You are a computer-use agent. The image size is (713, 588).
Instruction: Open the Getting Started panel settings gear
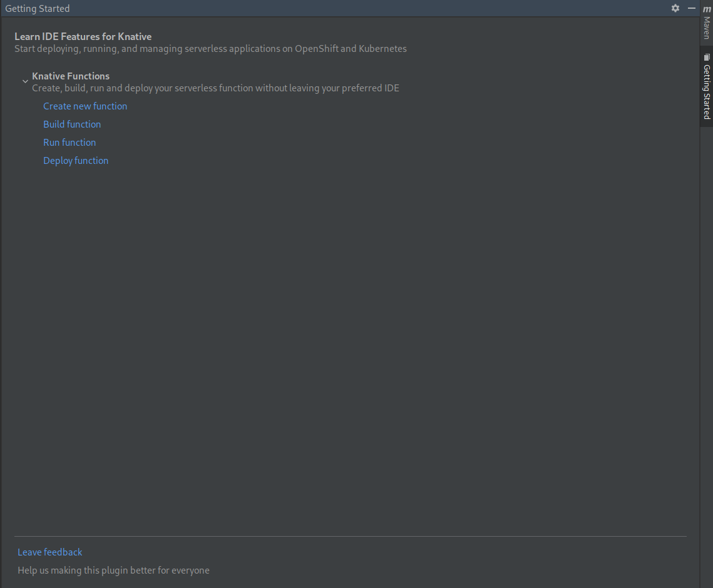(x=675, y=8)
